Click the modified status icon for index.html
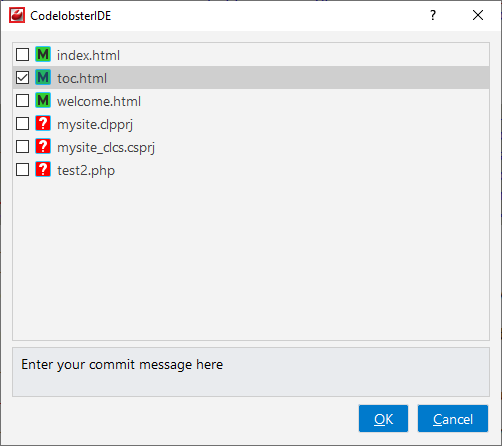Screen dimensions: 502x446 [43, 54]
